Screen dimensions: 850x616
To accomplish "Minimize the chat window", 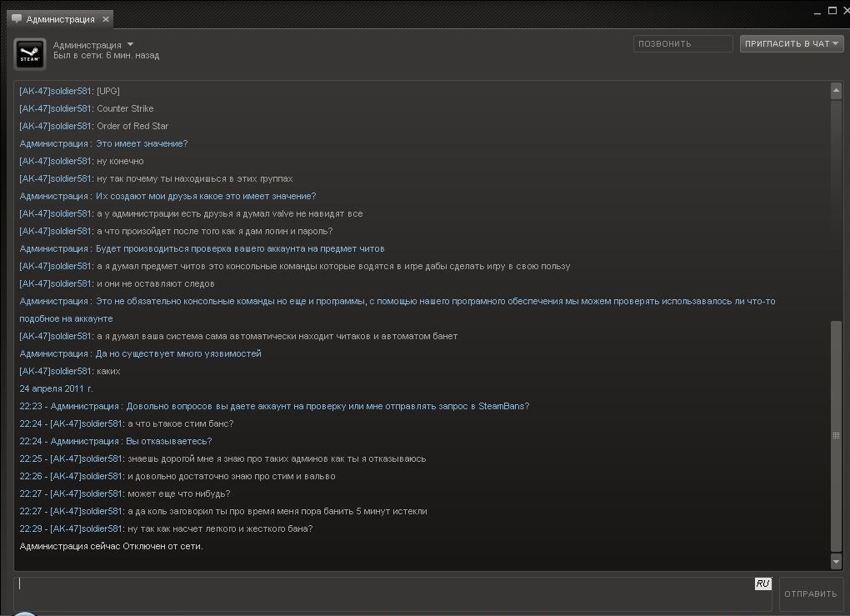I will coord(817,12).
